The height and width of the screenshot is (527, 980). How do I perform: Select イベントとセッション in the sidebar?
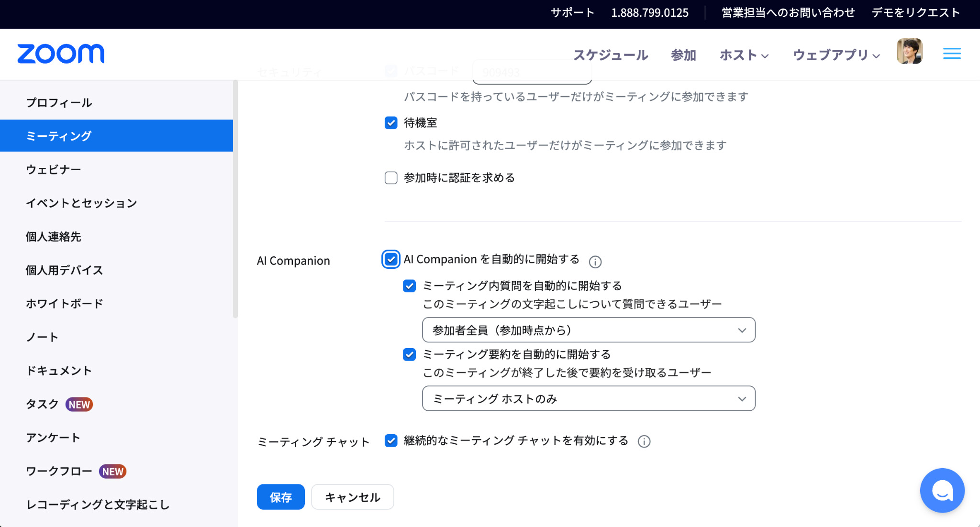coord(116,203)
